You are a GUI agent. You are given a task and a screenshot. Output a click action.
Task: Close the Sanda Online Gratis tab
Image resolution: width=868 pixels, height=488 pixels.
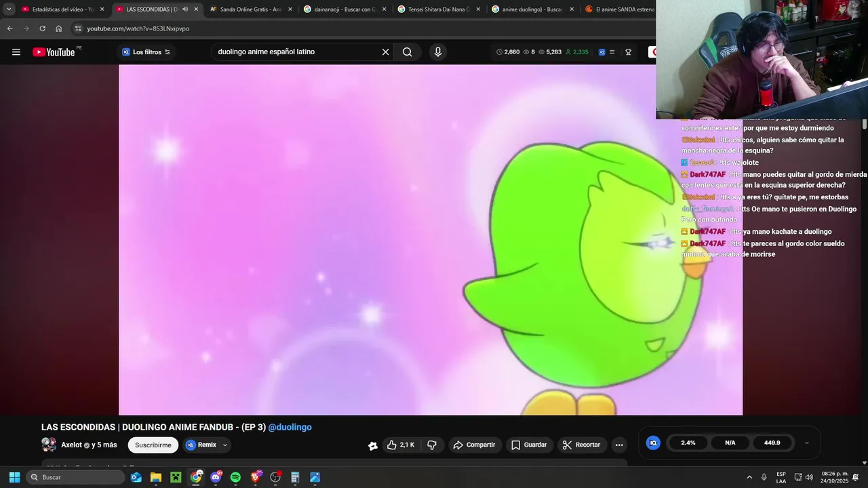pos(290,9)
